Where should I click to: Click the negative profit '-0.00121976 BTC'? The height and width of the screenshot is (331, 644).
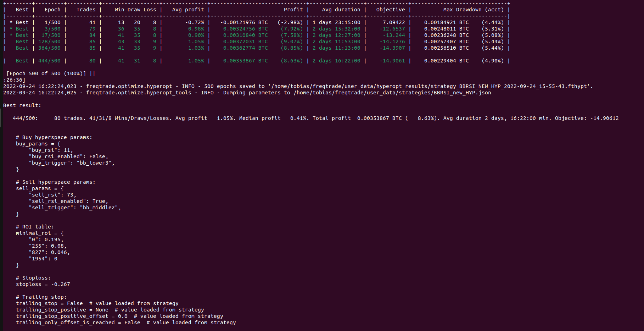tap(244, 22)
